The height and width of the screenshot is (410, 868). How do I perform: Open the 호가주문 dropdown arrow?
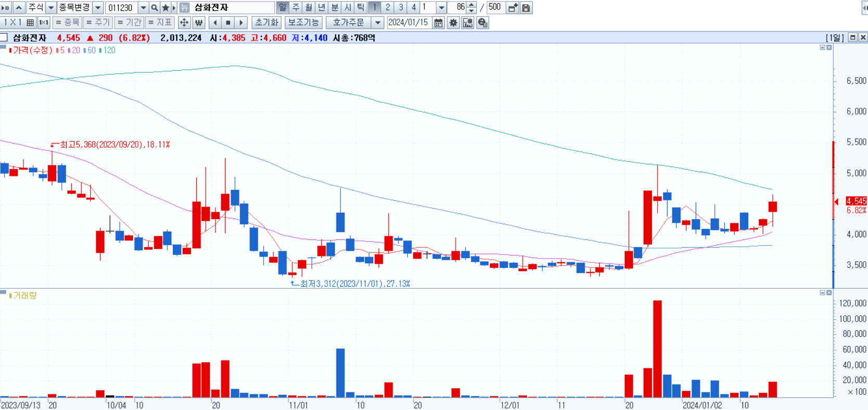pos(378,22)
